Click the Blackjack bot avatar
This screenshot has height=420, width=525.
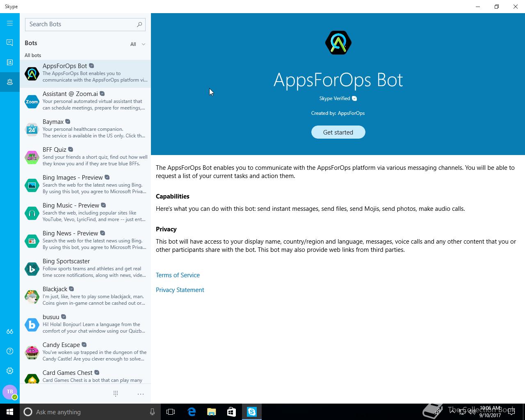coord(32,297)
